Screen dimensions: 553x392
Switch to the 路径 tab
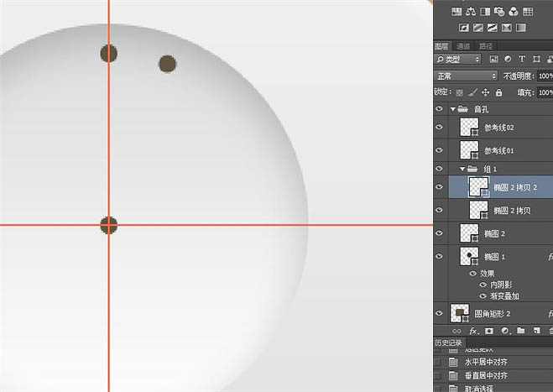point(485,46)
